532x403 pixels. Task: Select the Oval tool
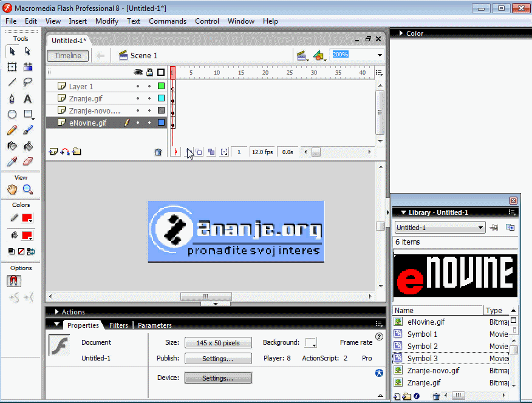pos(12,114)
